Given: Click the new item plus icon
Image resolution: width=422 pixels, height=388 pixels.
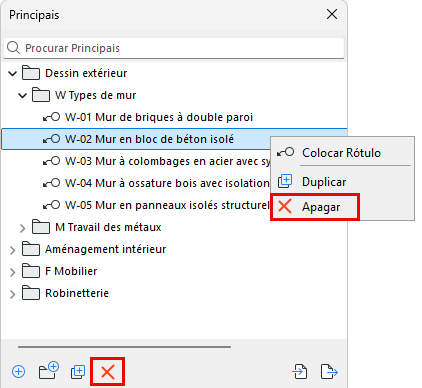Looking at the screenshot, I should click(x=19, y=371).
